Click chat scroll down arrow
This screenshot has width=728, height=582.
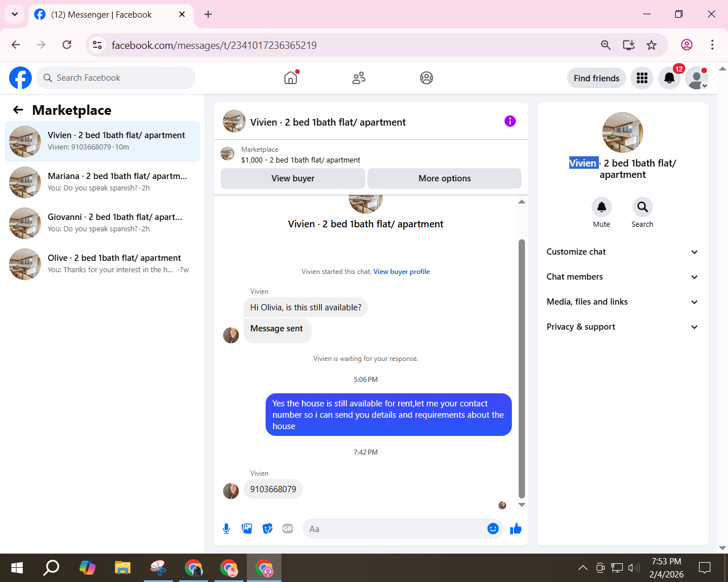coord(522,505)
